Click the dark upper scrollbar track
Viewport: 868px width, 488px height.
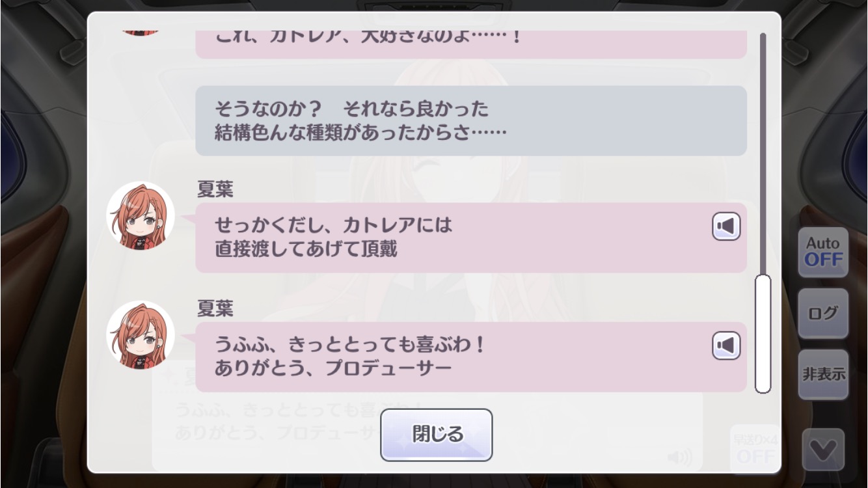[x=763, y=153]
